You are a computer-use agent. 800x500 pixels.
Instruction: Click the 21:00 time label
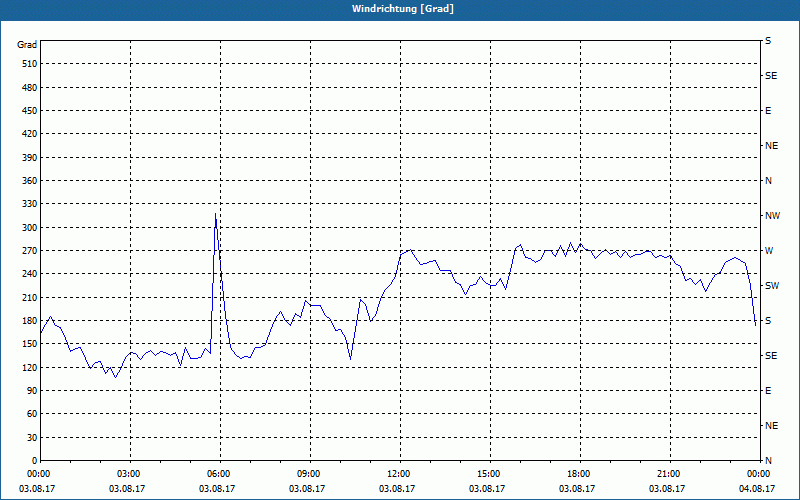tap(669, 474)
